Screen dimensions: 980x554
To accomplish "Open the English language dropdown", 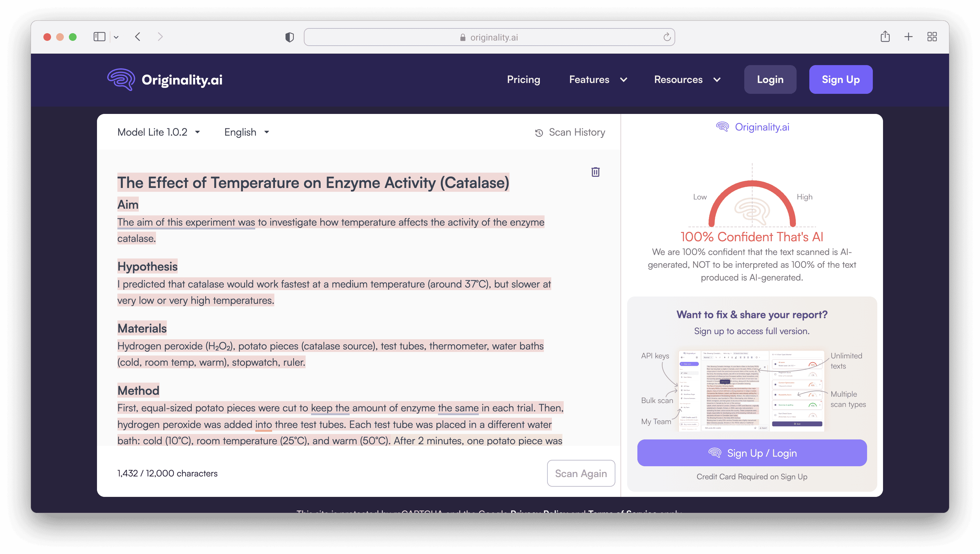I will coord(247,132).
